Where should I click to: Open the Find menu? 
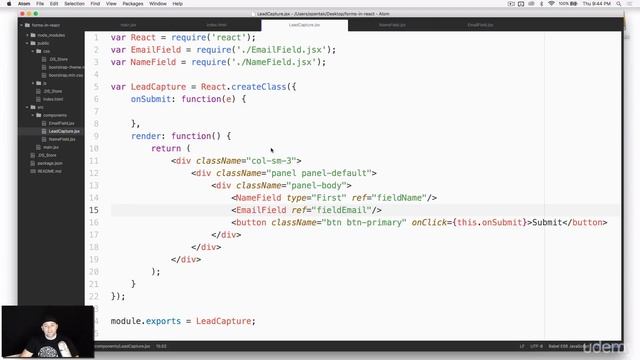tap(95, 4)
